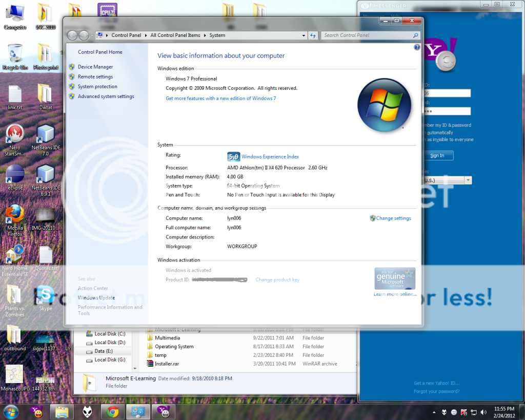The height and width of the screenshot is (420, 525).
Task: Click Change settings for computer name
Action: [393, 218]
